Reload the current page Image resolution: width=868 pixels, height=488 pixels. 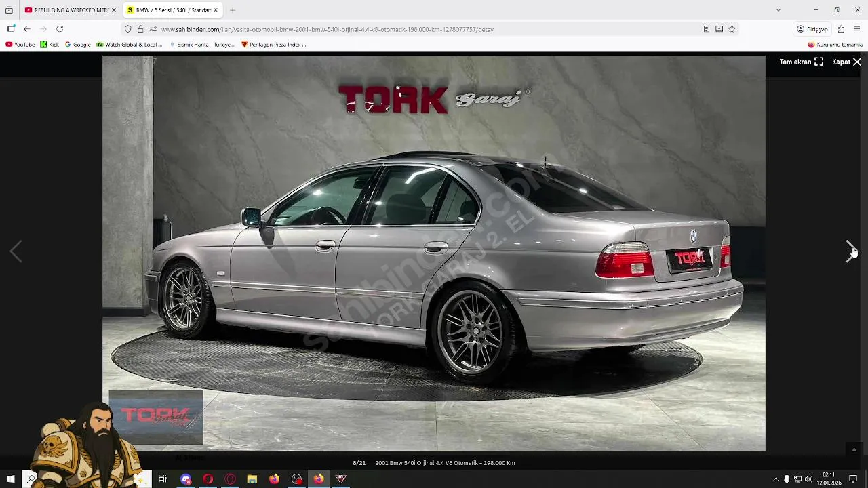[x=60, y=29]
